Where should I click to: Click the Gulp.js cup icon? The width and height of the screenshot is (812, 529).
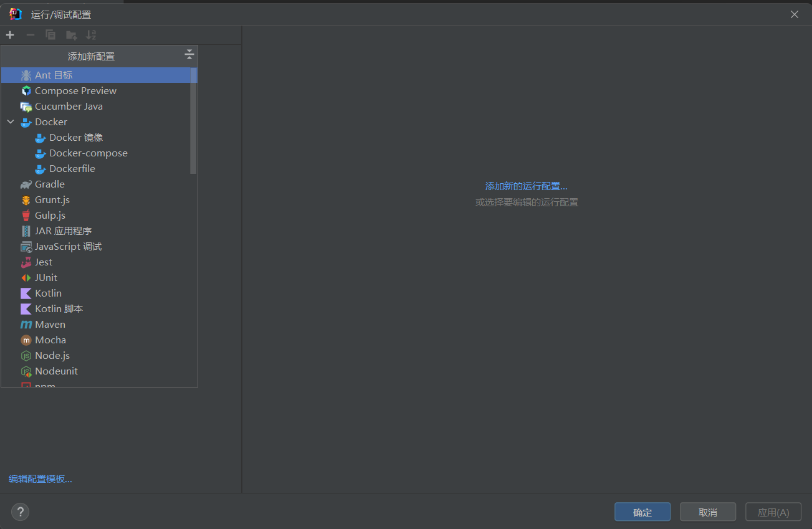(x=26, y=216)
